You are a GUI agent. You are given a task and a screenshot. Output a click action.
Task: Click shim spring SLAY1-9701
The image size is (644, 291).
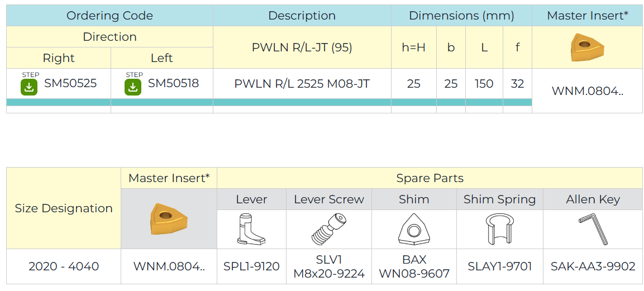pos(499,266)
